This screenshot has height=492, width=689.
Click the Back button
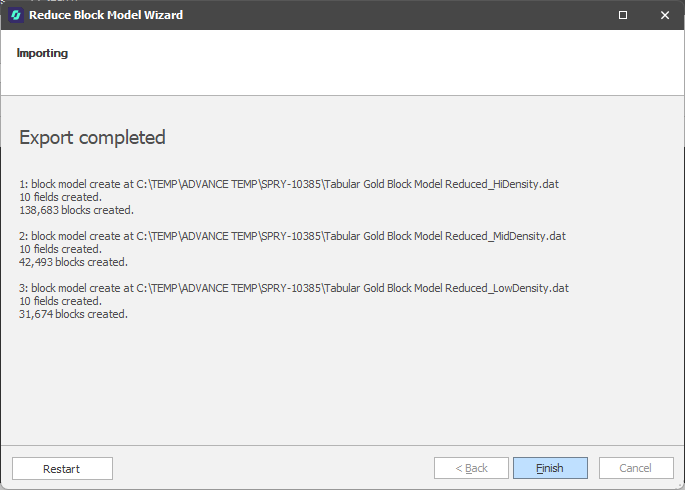pyautogui.click(x=471, y=468)
